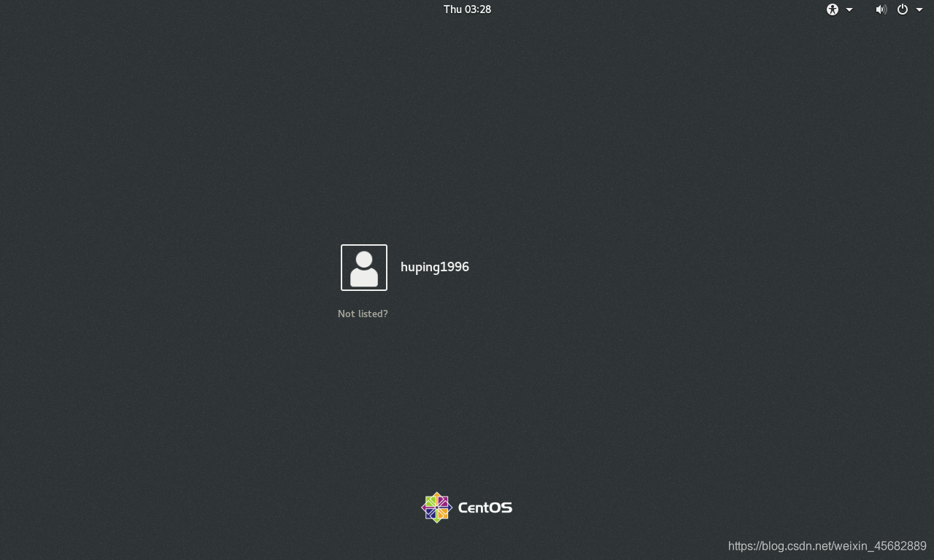Choose the huping1996 username

pos(435,267)
